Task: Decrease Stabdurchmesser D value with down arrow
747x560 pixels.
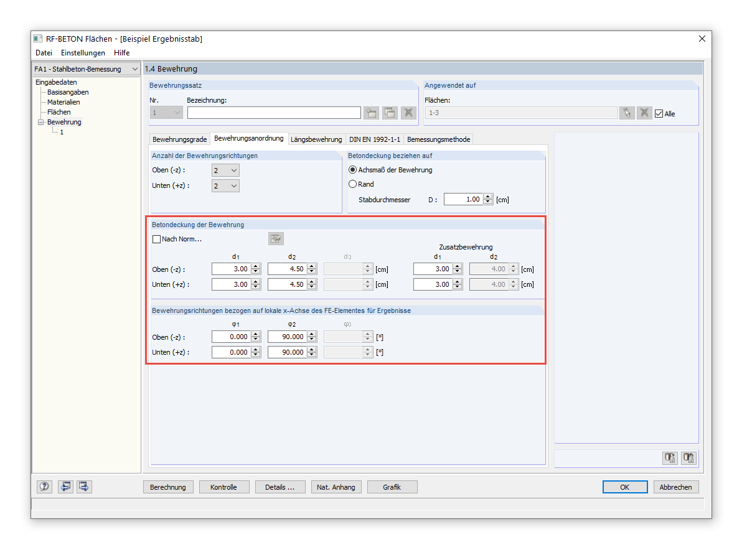Action: coord(487,203)
